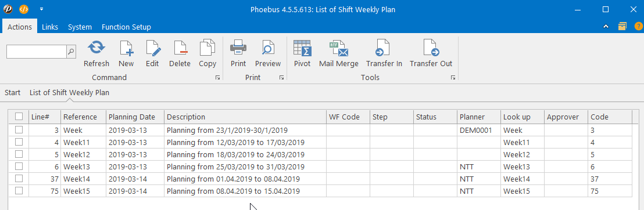Switch to the Function Setup ribbon tab

pos(126,27)
